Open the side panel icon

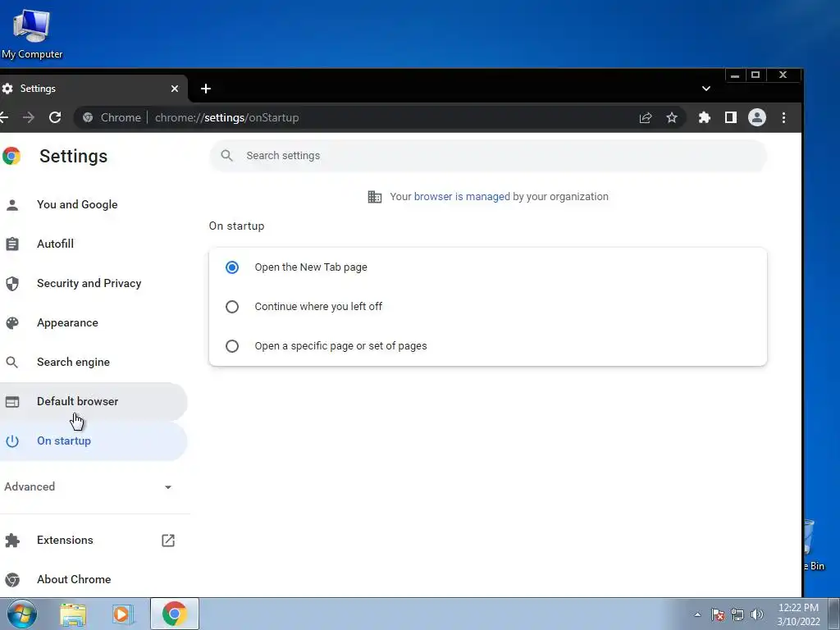731,118
